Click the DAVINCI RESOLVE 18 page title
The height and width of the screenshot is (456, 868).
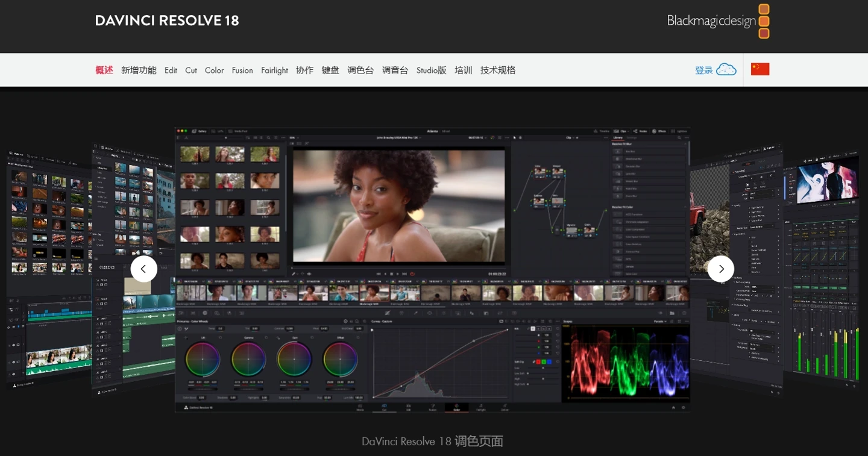click(x=167, y=20)
